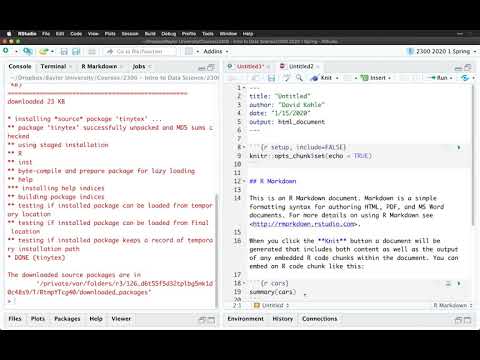Open the Viewer tab
Image resolution: width=480 pixels, height=360 pixels.
point(121,319)
